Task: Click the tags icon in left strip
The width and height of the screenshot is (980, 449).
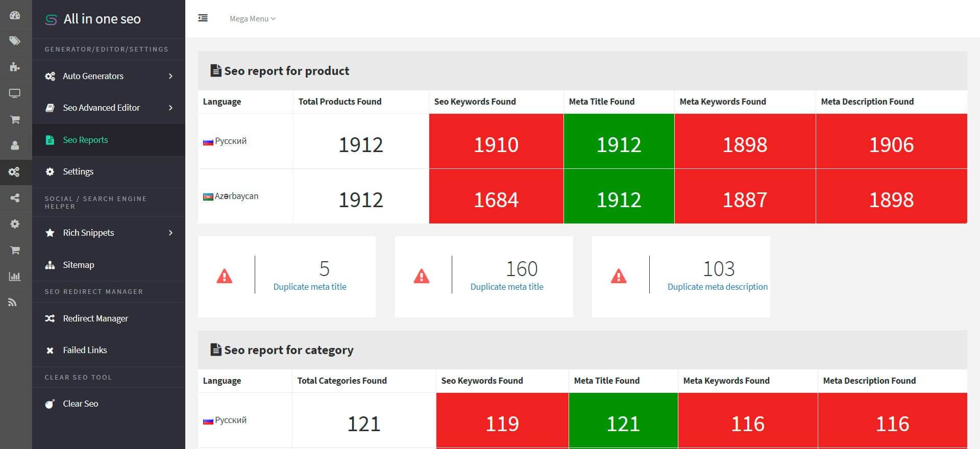Action: tap(15, 40)
